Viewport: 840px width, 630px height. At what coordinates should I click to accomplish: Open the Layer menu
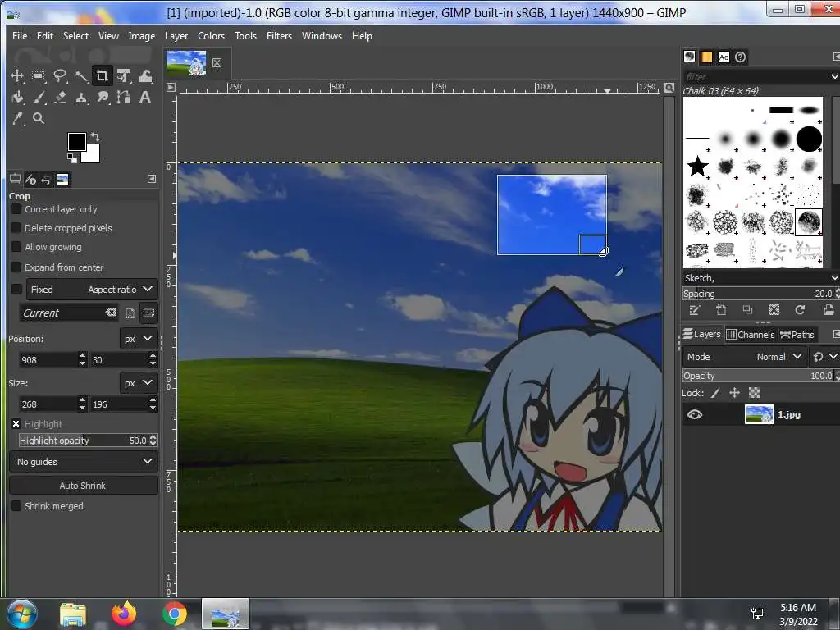(x=176, y=36)
